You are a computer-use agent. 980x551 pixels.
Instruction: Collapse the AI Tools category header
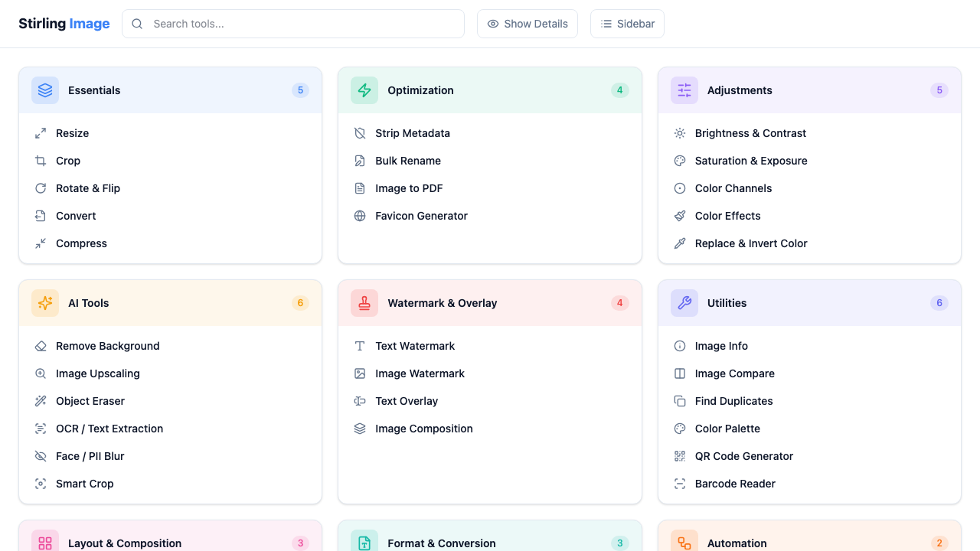coord(170,303)
